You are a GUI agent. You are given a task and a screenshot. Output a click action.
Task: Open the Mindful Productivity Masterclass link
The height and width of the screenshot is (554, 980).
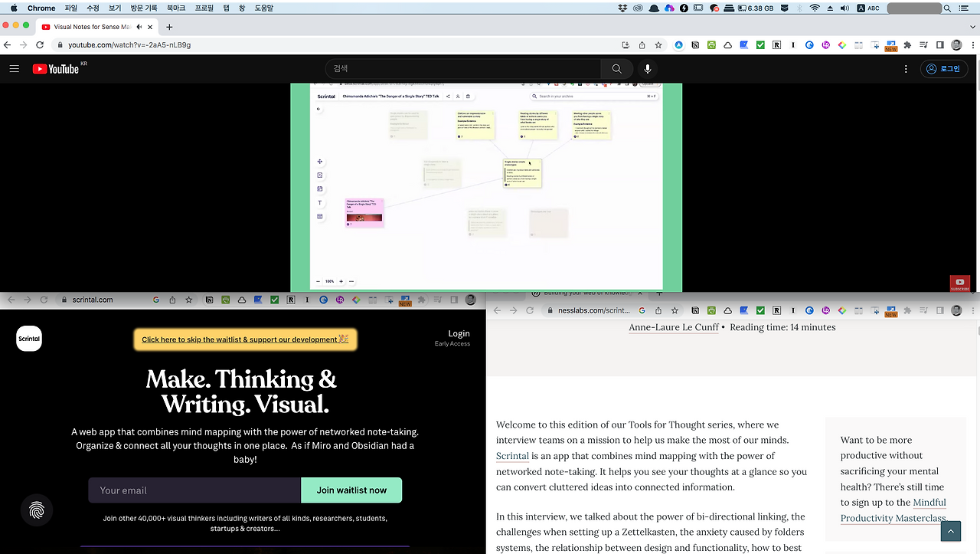(x=893, y=510)
